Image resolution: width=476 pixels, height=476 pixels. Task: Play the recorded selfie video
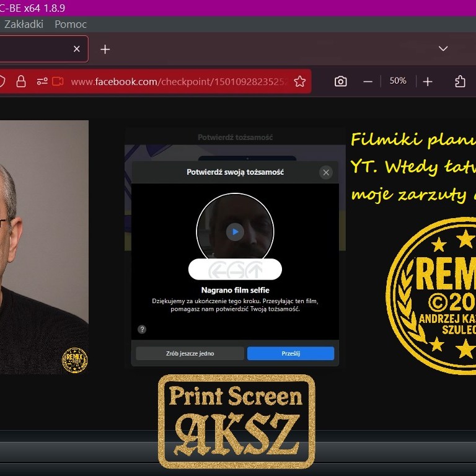click(x=234, y=232)
